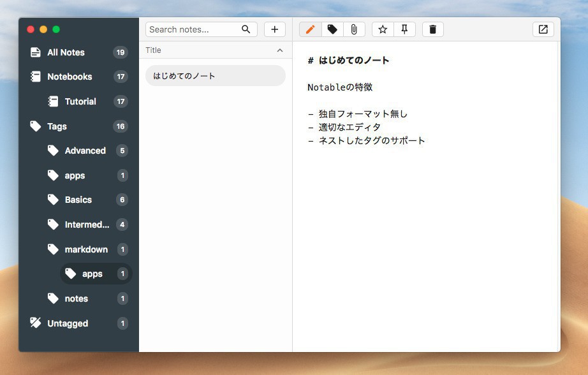Open the tags editor icon
This screenshot has width=588, height=375.
click(x=332, y=29)
